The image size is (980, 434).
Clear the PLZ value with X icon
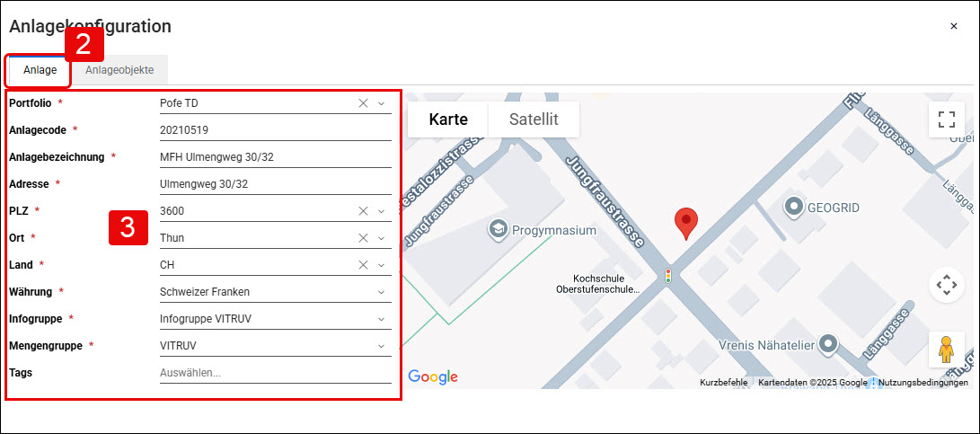363,211
